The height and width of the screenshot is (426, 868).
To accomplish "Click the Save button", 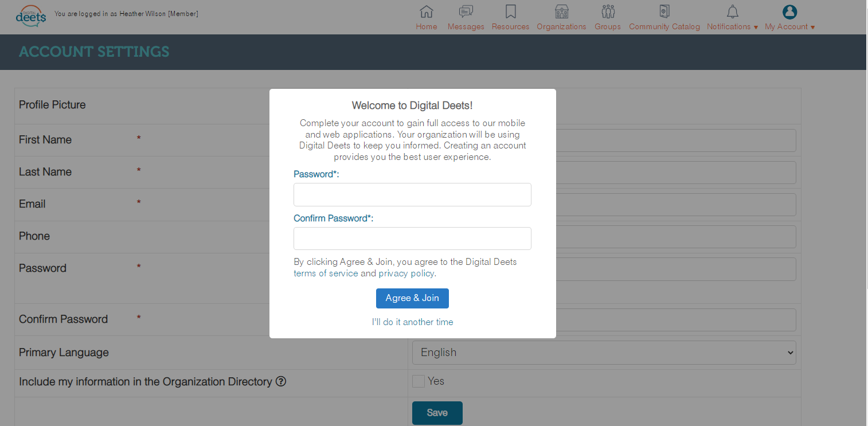I will pyautogui.click(x=437, y=413).
